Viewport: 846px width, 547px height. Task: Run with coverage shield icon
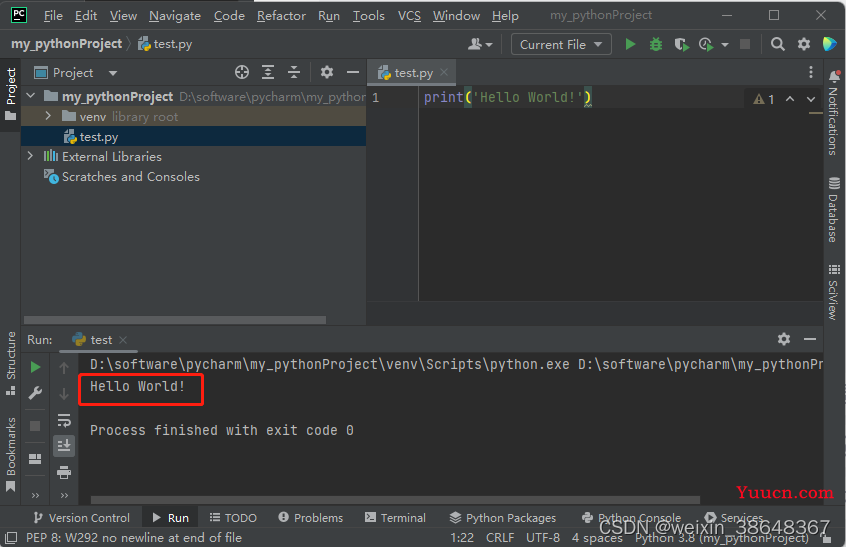point(681,44)
